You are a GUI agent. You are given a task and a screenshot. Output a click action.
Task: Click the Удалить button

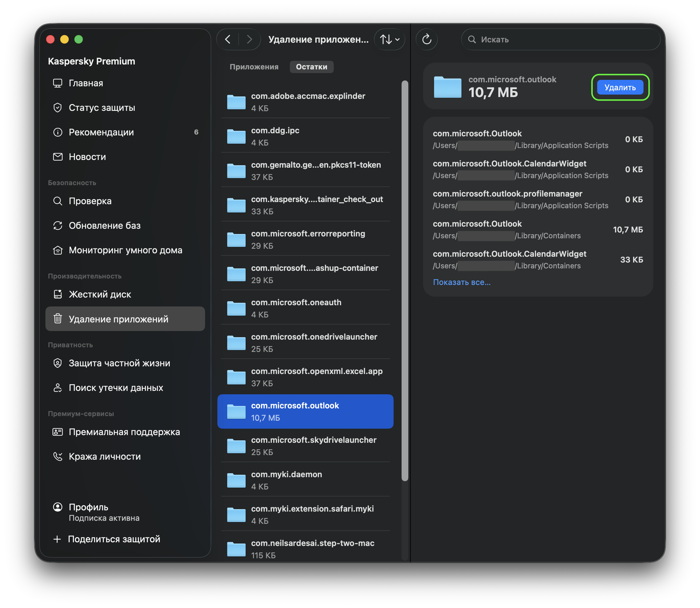[x=620, y=87]
